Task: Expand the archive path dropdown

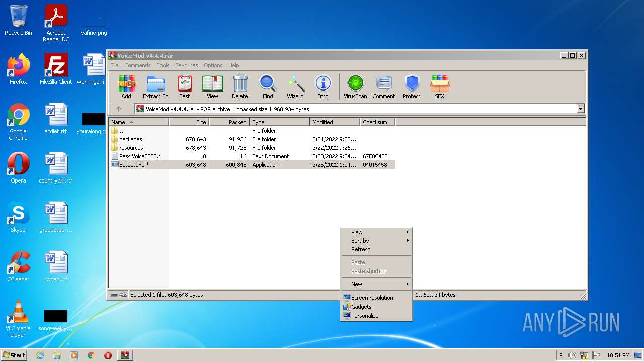Action: tap(580, 109)
